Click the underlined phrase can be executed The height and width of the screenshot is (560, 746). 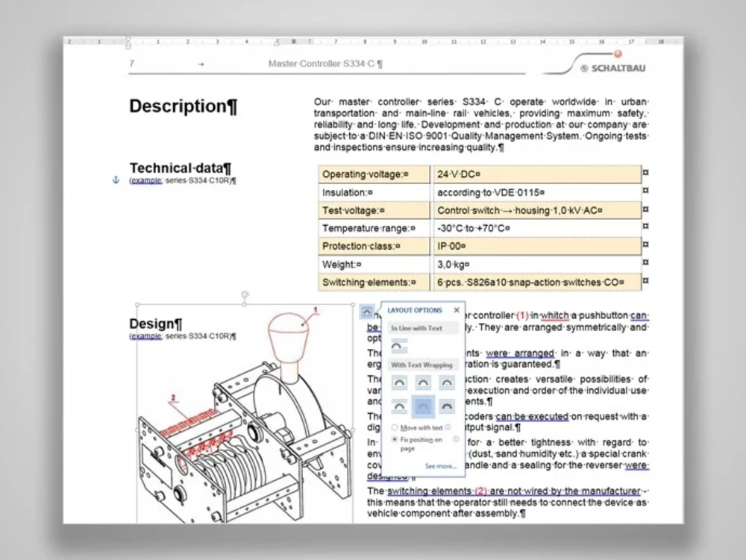[x=532, y=416]
